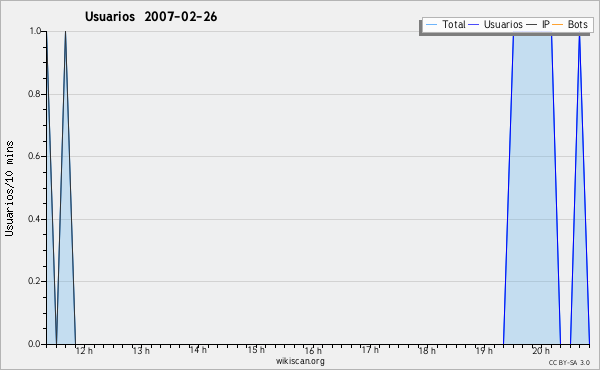Click the 'Usuarios/10 mins' y-axis label
The width and height of the screenshot is (600, 370).
click(9, 188)
